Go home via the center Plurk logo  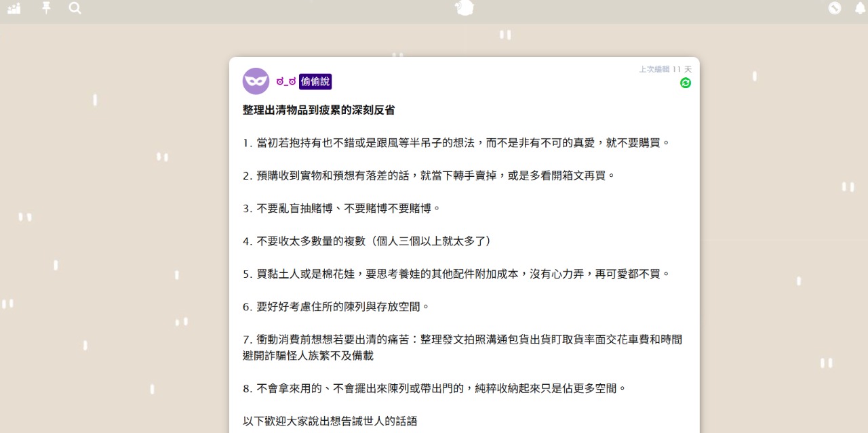[x=465, y=7]
